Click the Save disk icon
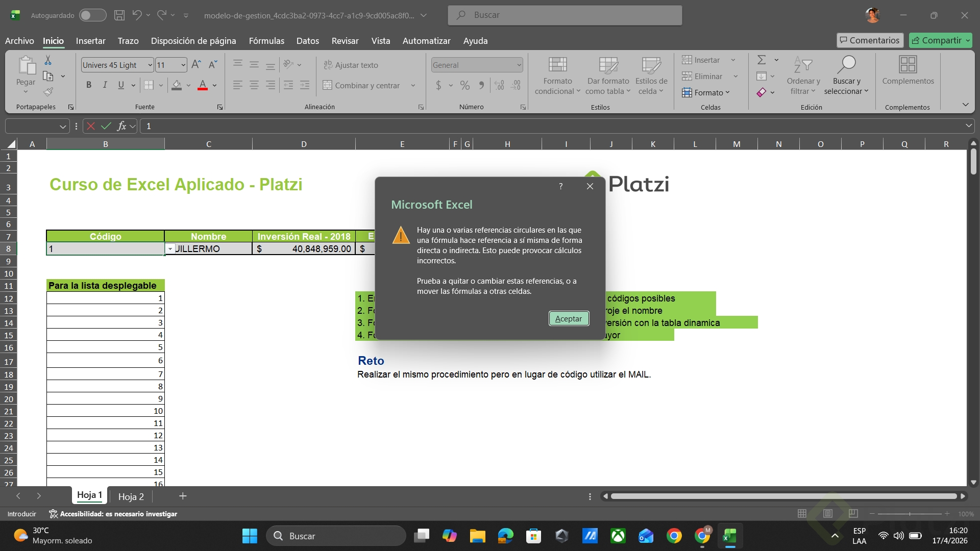This screenshot has width=980, height=551. (x=119, y=15)
